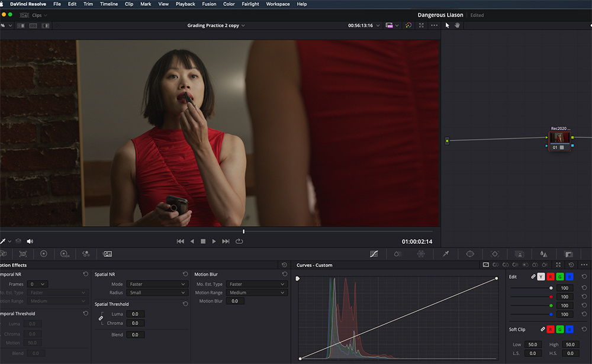Open the Workspace menu
The image size is (592, 364).
click(278, 4)
